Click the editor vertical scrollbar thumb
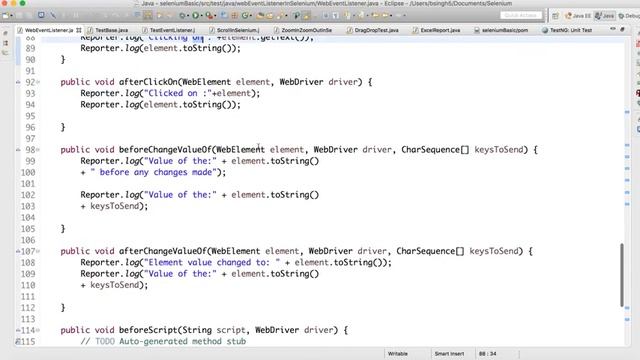The image size is (640, 360). [622, 275]
